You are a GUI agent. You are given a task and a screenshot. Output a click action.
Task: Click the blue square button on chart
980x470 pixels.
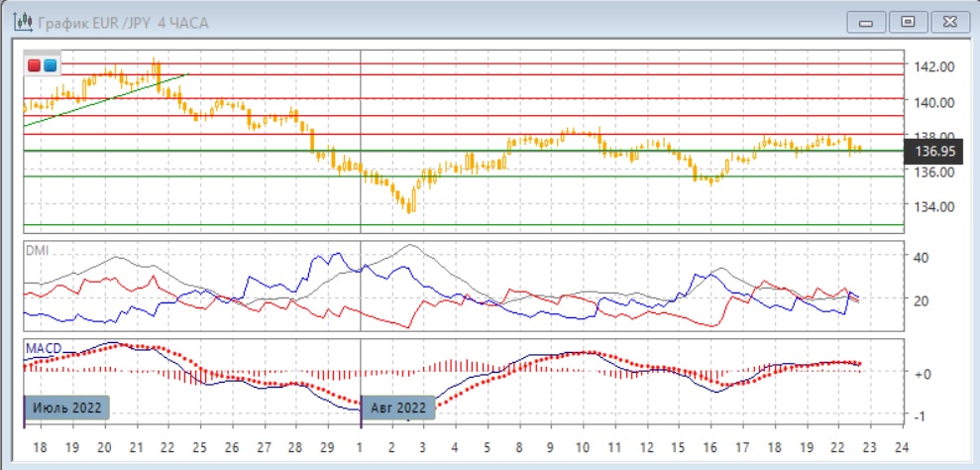[50, 65]
